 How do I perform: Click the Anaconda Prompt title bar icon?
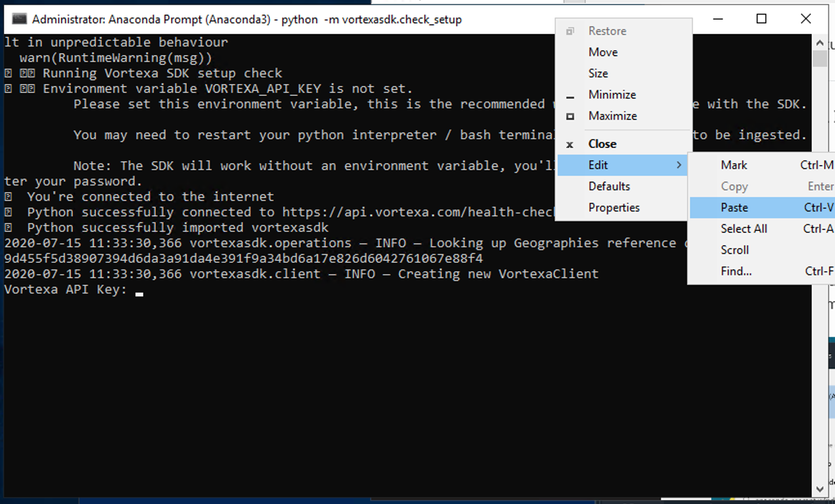coord(19,19)
